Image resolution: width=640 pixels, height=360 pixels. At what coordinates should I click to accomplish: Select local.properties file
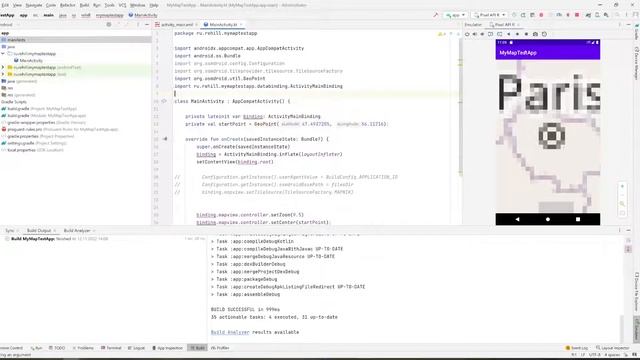(33, 150)
